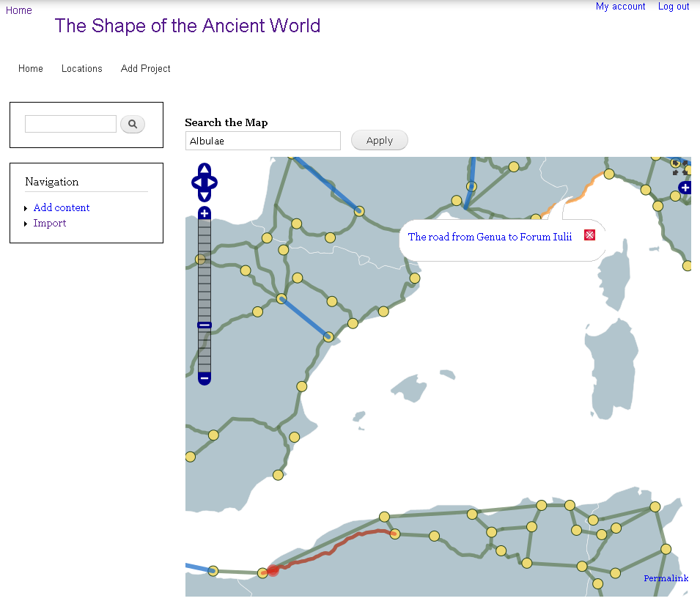Click the 'Search the Map' label
700x612 pixels.
[x=226, y=122]
